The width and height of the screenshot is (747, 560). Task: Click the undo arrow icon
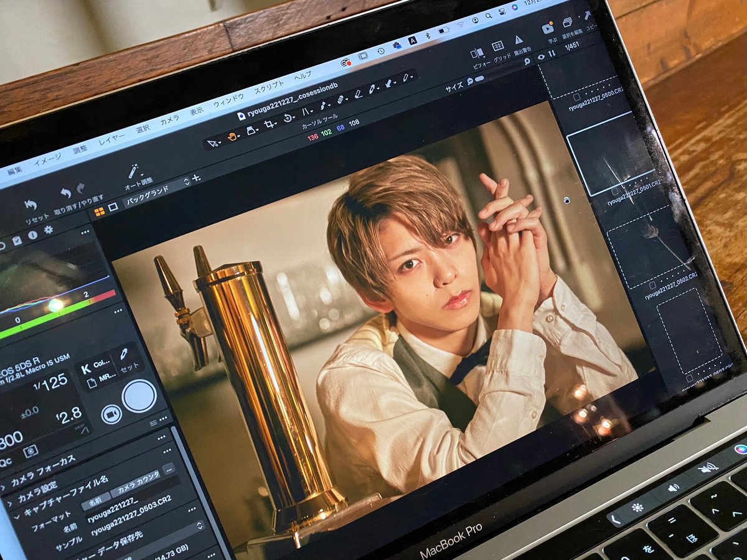66,193
